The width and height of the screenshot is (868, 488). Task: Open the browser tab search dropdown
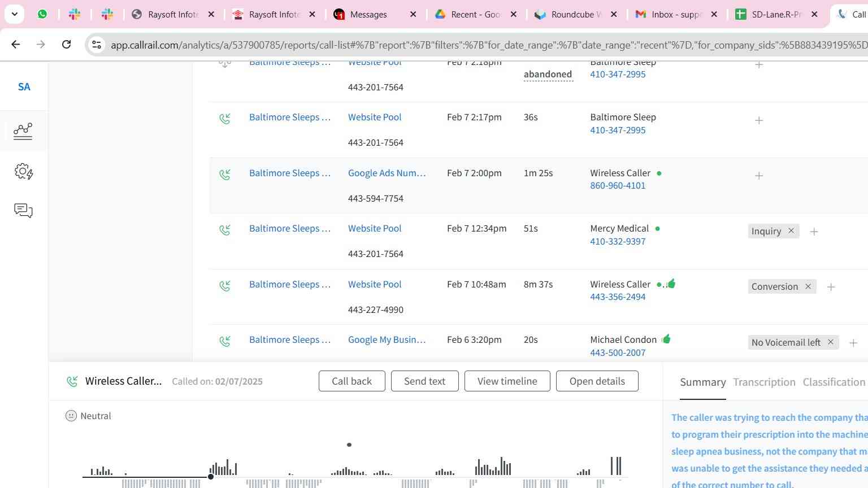tap(14, 14)
